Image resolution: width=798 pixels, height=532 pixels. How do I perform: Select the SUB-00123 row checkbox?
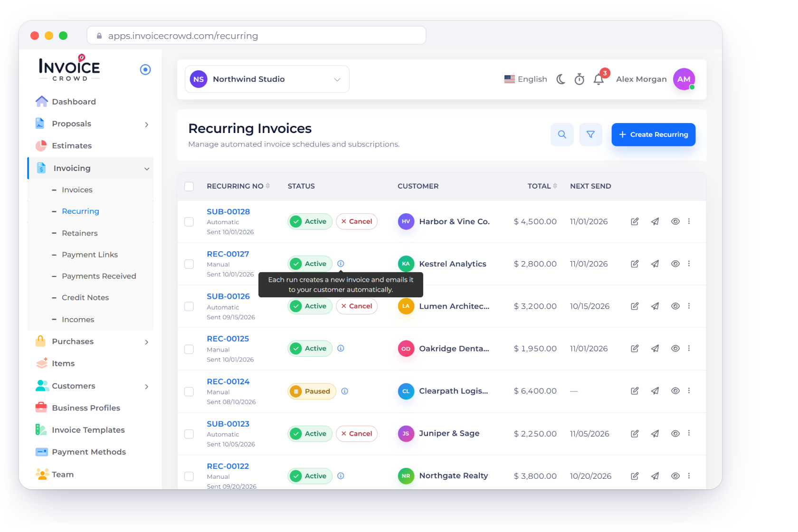pos(189,434)
